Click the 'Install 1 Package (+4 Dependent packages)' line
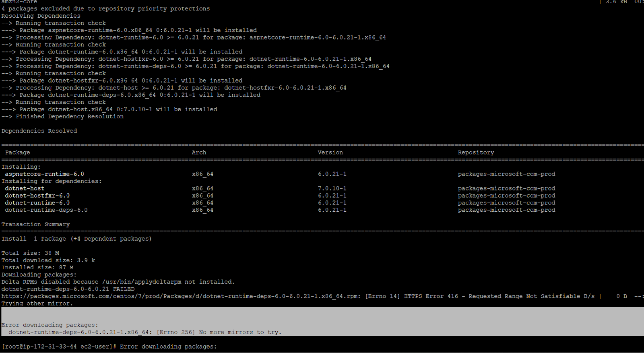Viewport: 644px width, 353px height. click(76, 239)
